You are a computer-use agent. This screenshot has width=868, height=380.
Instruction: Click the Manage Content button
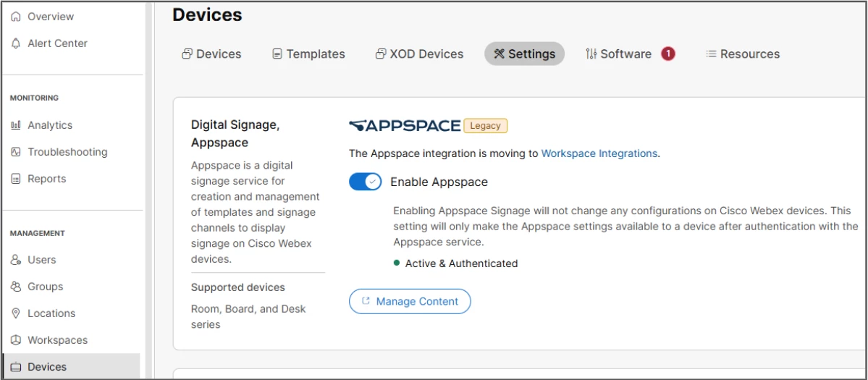(410, 301)
